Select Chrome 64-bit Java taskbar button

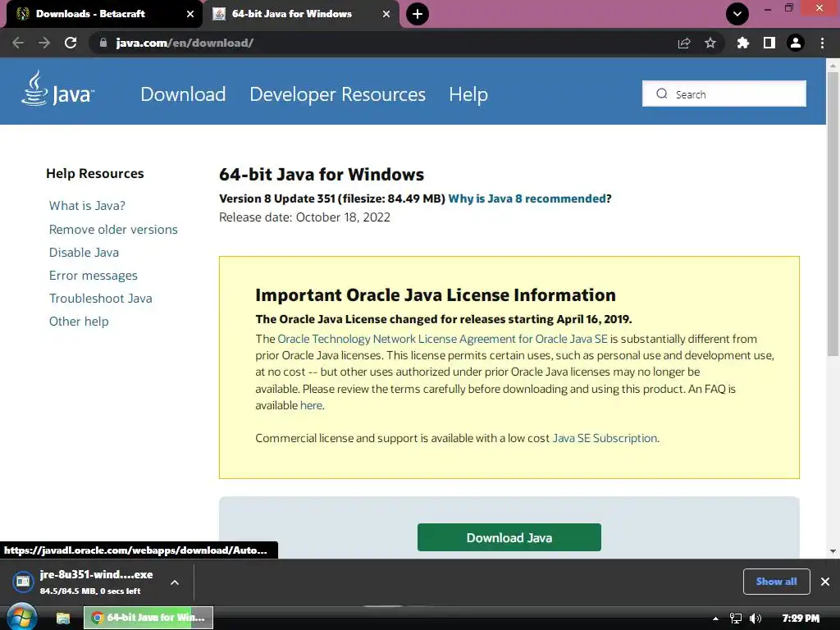coord(148,618)
